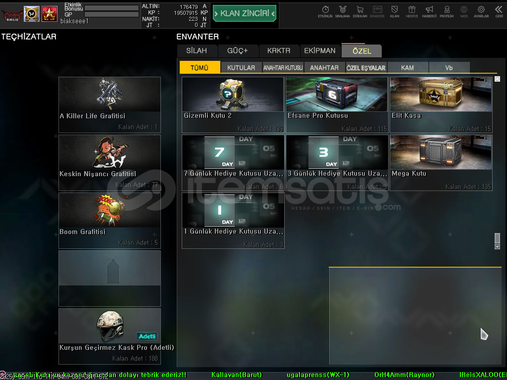The width and height of the screenshot is (507, 380).
Task: Click the inventory list scrollbar handle
Action: click(497, 241)
